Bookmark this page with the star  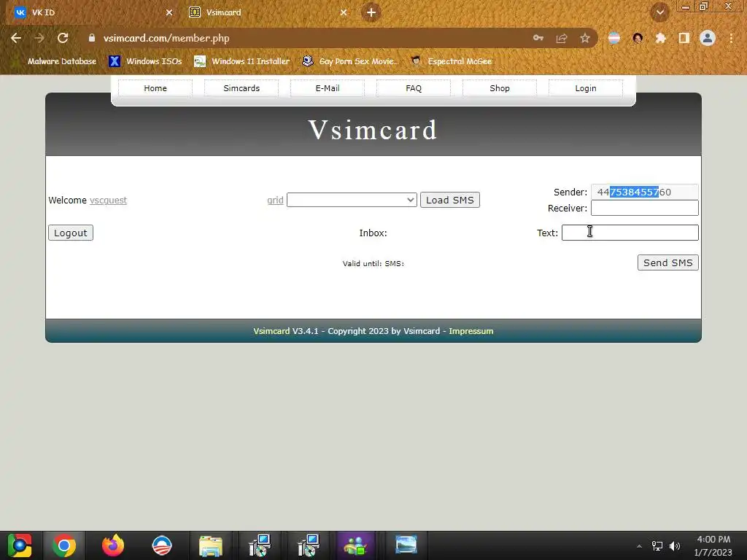(585, 38)
